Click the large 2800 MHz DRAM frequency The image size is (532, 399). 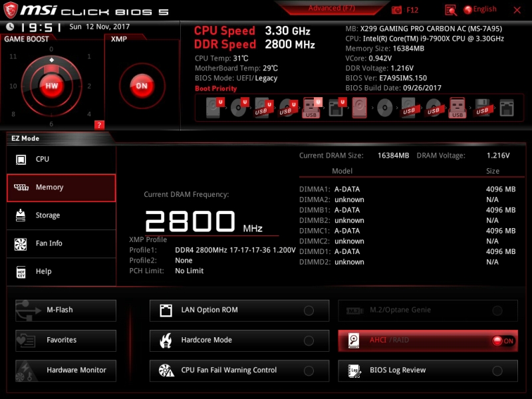pyautogui.click(x=203, y=221)
